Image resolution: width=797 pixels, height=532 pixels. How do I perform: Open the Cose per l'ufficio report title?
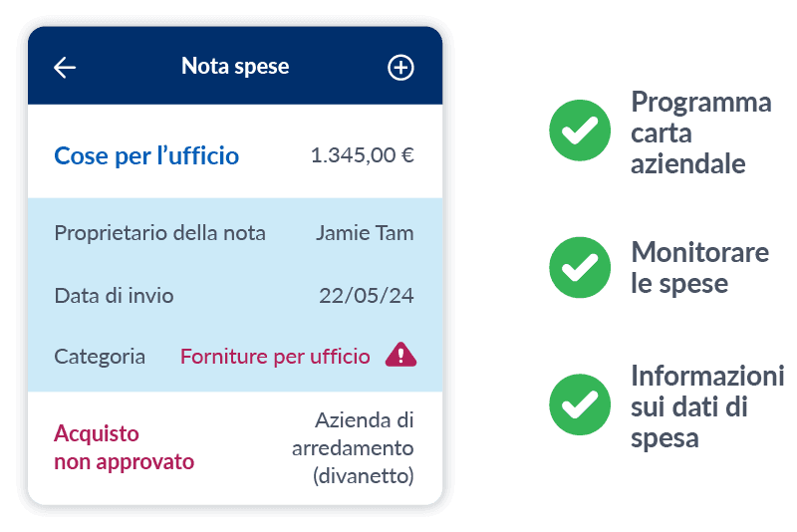[146, 155]
